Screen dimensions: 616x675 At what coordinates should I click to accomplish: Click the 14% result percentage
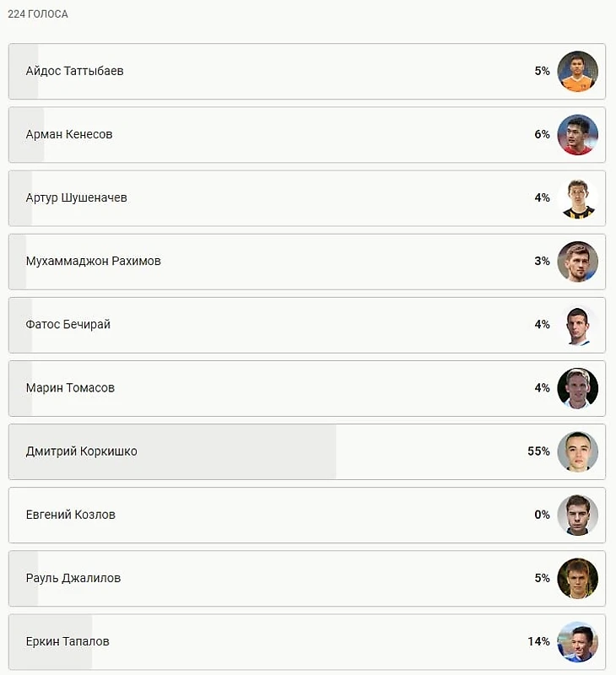(538, 641)
